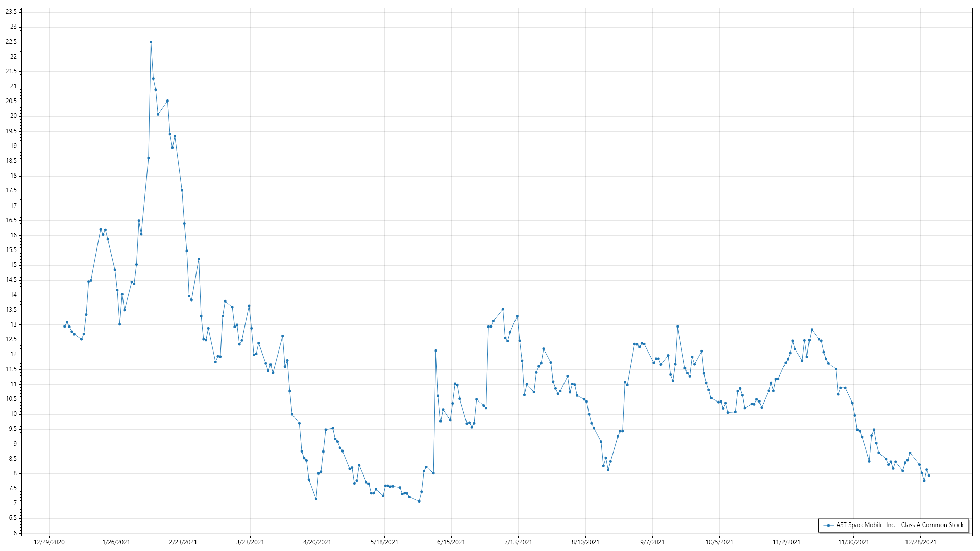Click the 23.5 y-axis tick label

11,12
